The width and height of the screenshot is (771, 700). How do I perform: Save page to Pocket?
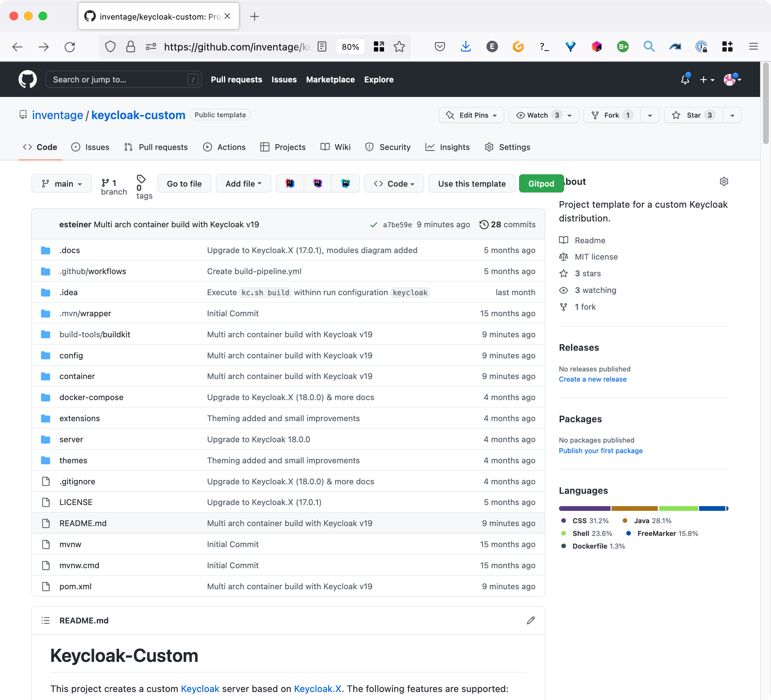click(x=440, y=47)
